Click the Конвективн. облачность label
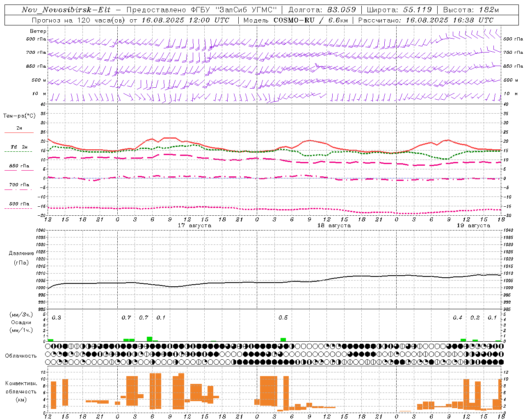 click(21, 388)
